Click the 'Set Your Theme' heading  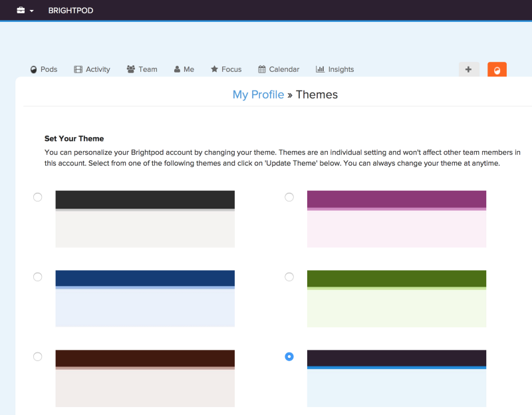click(74, 138)
